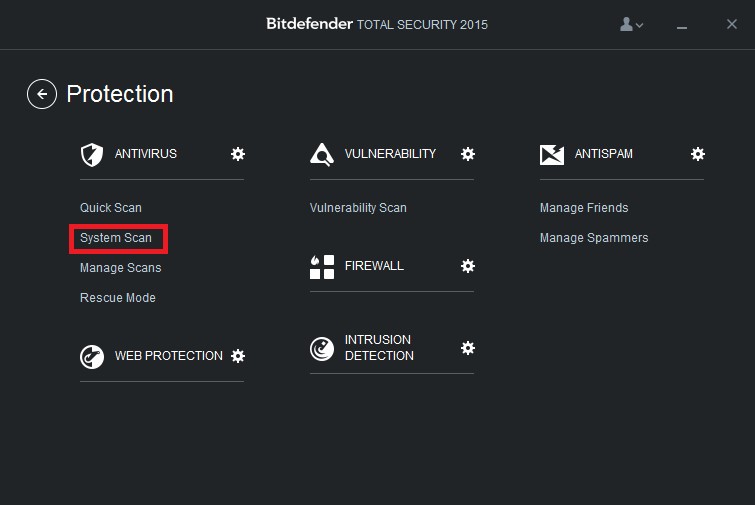This screenshot has height=505, width=755.
Task: Open Firewall settings gear
Action: pos(468,266)
